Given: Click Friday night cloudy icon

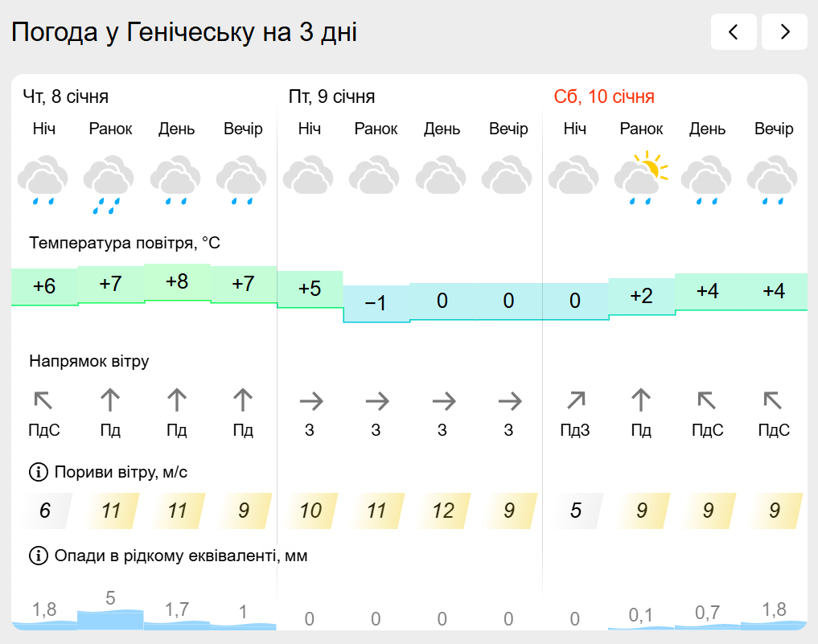Looking at the screenshot, I should tap(310, 177).
